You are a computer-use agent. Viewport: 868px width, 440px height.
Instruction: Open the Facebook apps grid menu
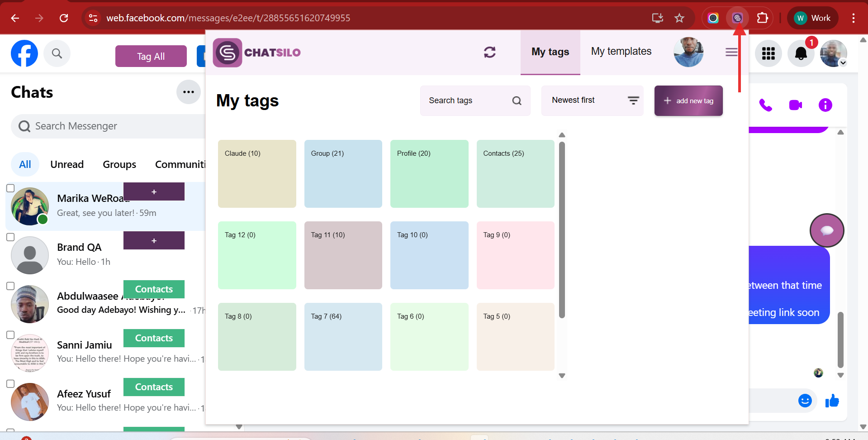pyautogui.click(x=768, y=53)
